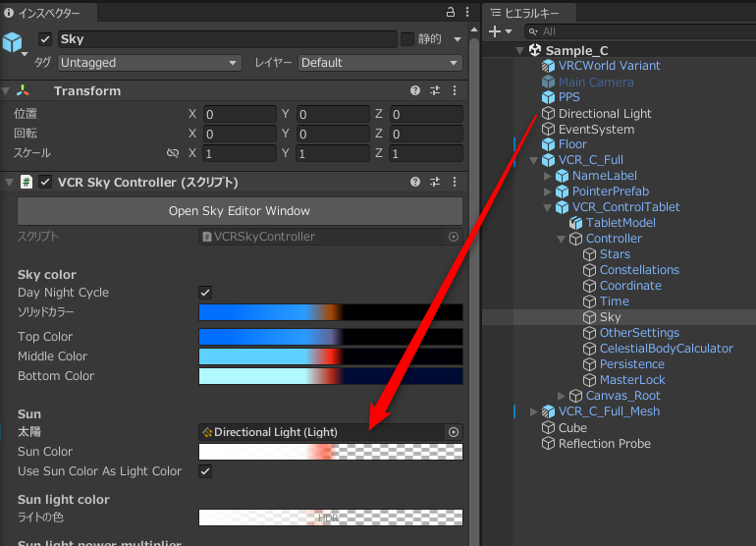The image size is (756, 546).
Task: Click the Transform component axis icon
Action: click(23, 90)
